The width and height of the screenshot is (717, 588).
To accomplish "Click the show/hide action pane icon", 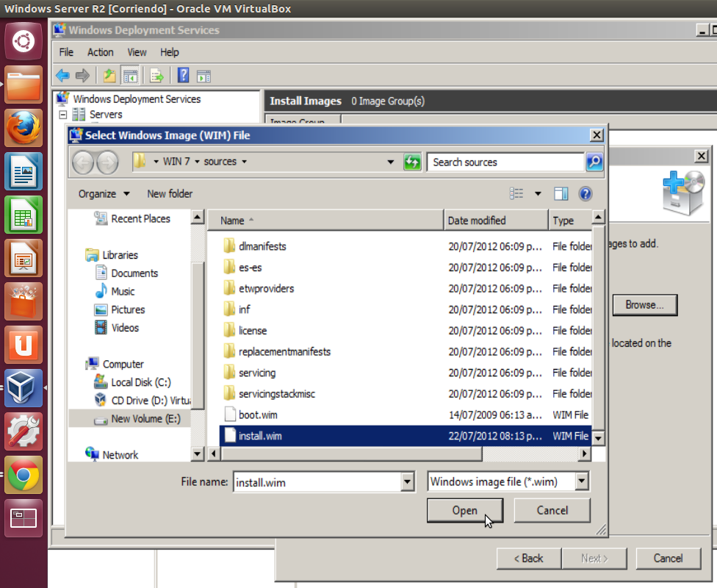I will 204,76.
